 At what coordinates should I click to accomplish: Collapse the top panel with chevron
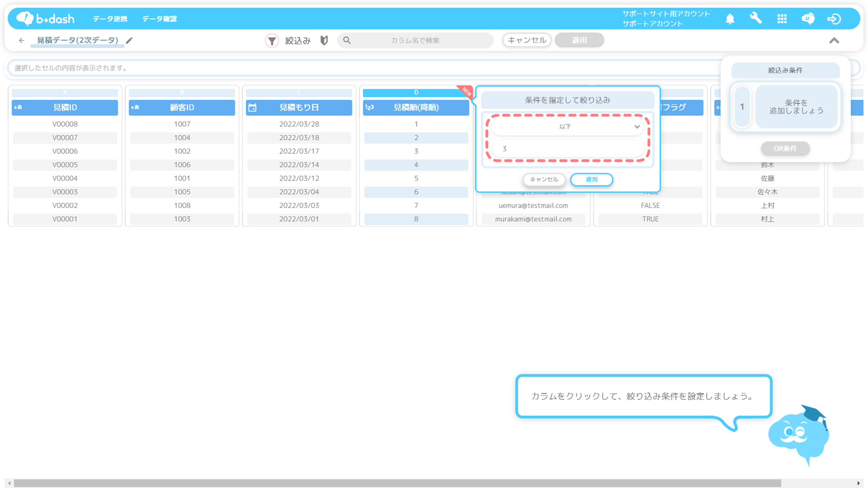834,40
